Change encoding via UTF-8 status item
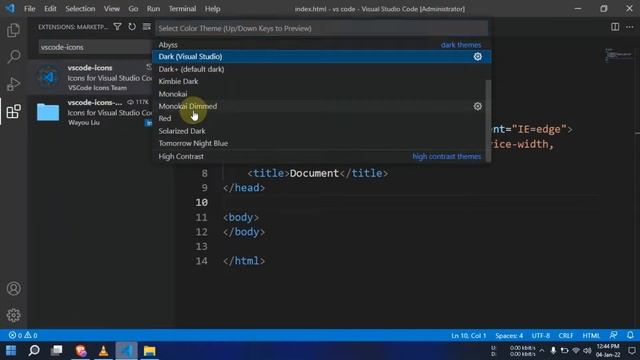640x360 pixels. 541,336
